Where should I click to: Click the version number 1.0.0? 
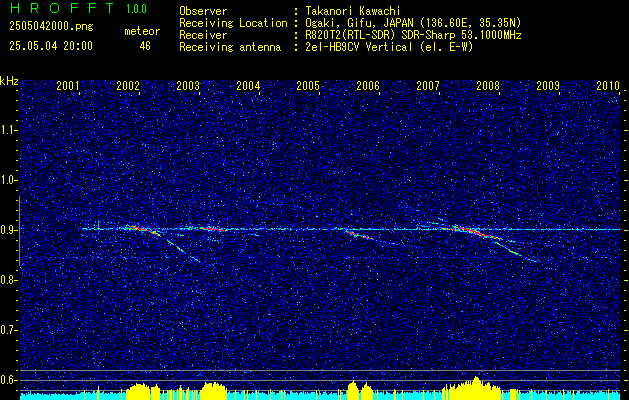click(136, 8)
